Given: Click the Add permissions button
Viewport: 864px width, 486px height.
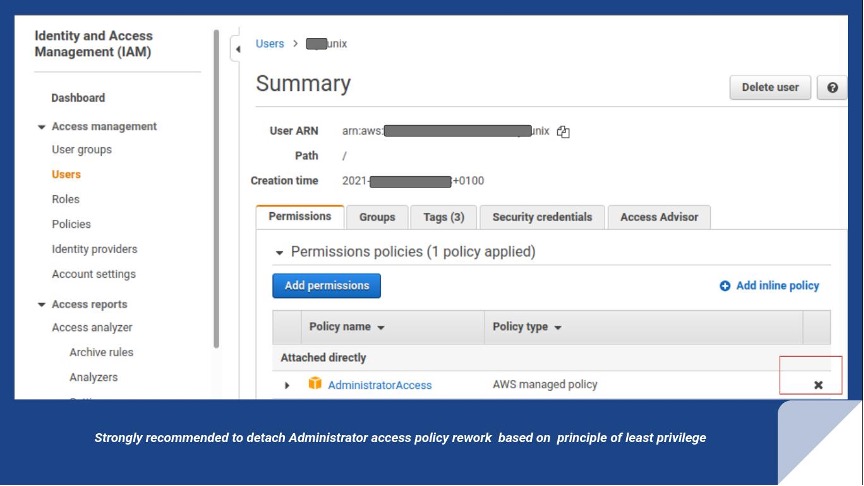Looking at the screenshot, I should tap(326, 286).
